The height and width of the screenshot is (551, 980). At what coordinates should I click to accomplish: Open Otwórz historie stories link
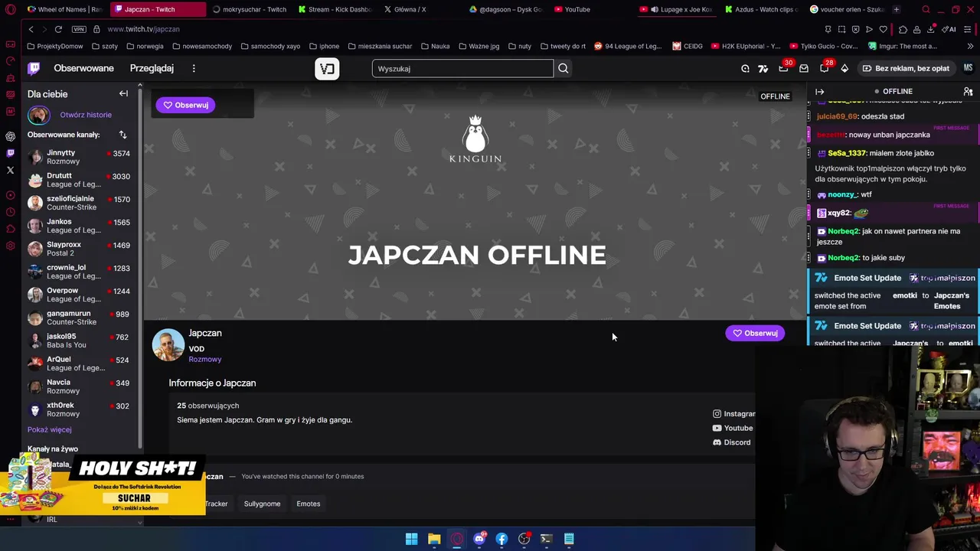pos(86,115)
